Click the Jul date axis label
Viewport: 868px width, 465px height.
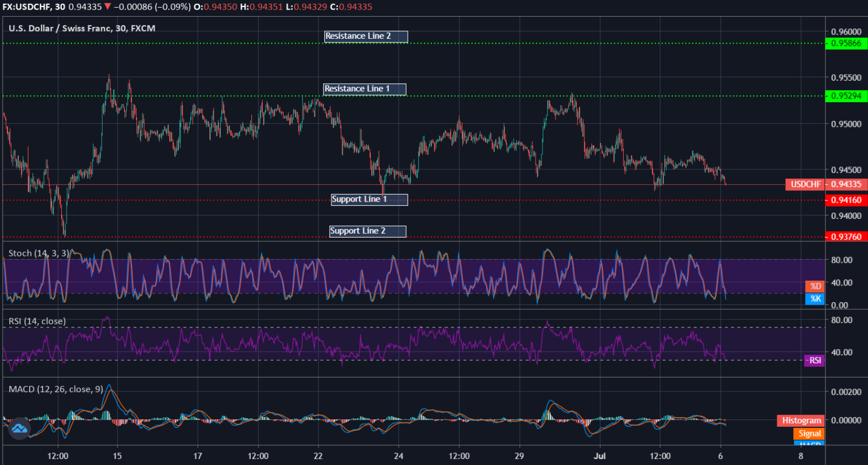[x=599, y=456]
